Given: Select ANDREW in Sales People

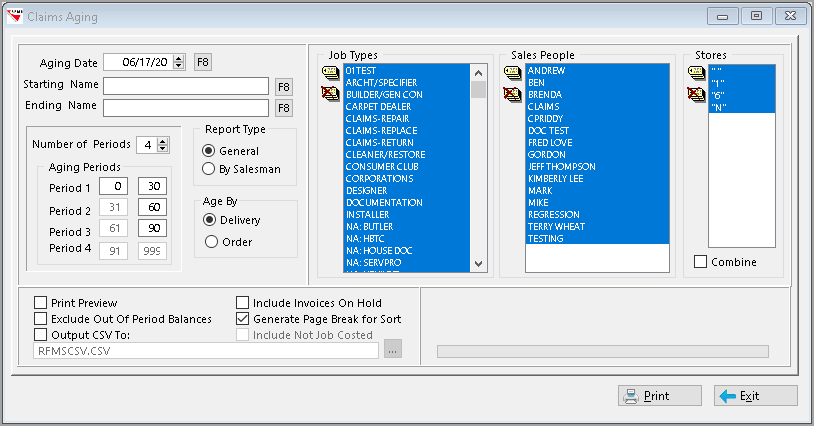Looking at the screenshot, I should click(x=598, y=71).
